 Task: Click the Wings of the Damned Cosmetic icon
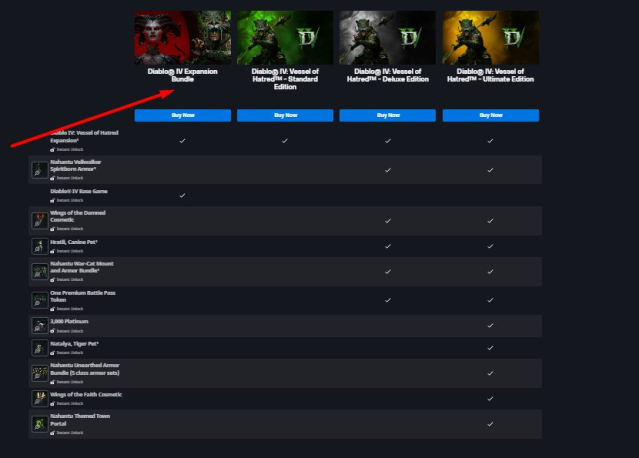(40, 220)
